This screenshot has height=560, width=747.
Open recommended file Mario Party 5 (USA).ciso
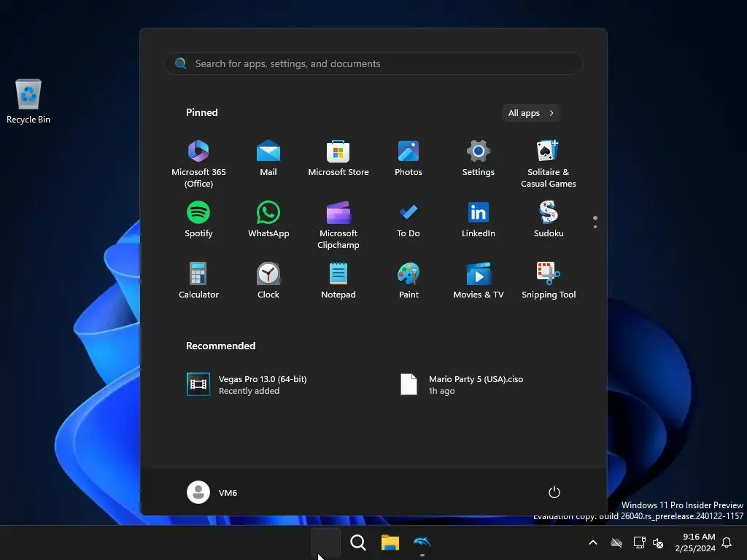point(461,384)
